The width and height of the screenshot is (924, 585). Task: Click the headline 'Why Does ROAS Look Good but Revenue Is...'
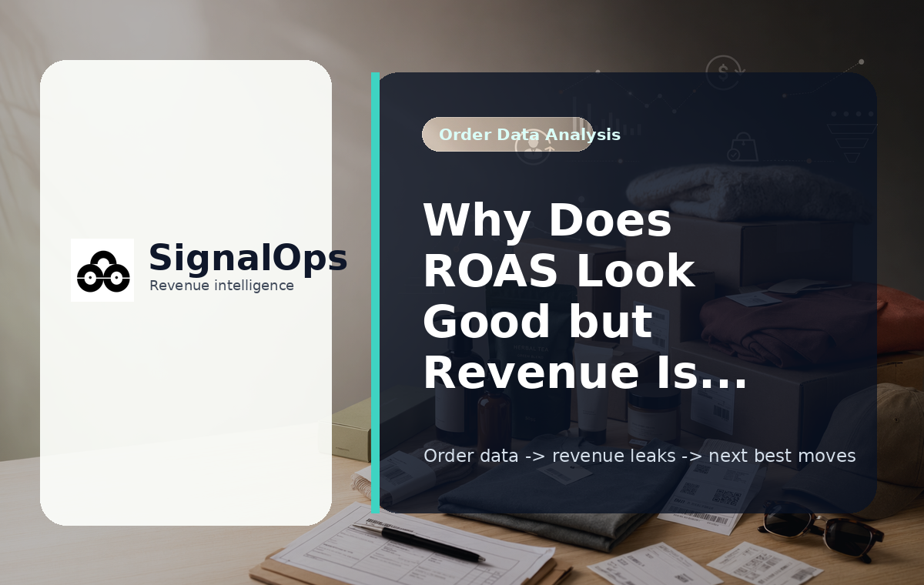[x=585, y=296]
